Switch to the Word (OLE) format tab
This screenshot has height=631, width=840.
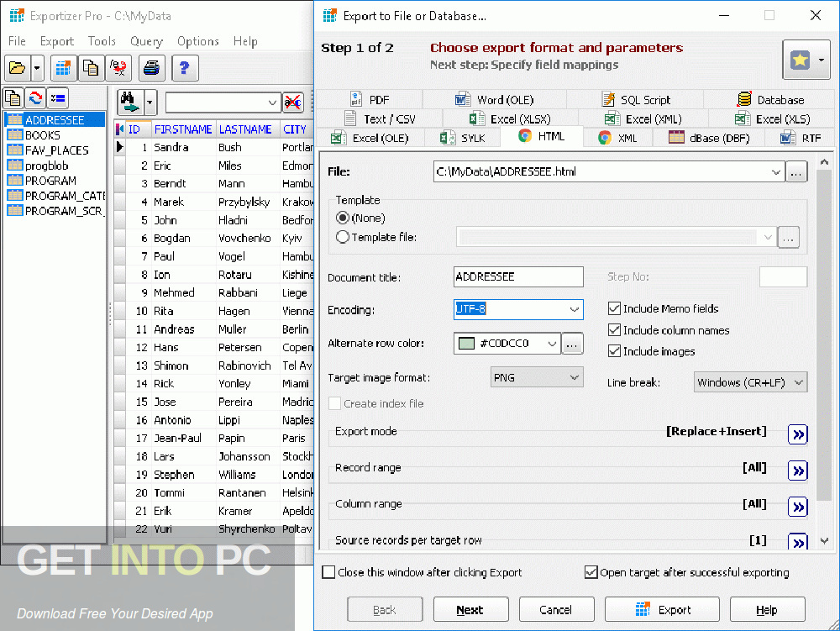[494, 100]
